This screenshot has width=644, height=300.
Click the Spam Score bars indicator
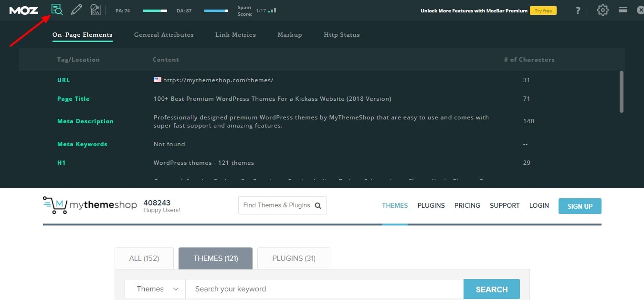(272, 10)
